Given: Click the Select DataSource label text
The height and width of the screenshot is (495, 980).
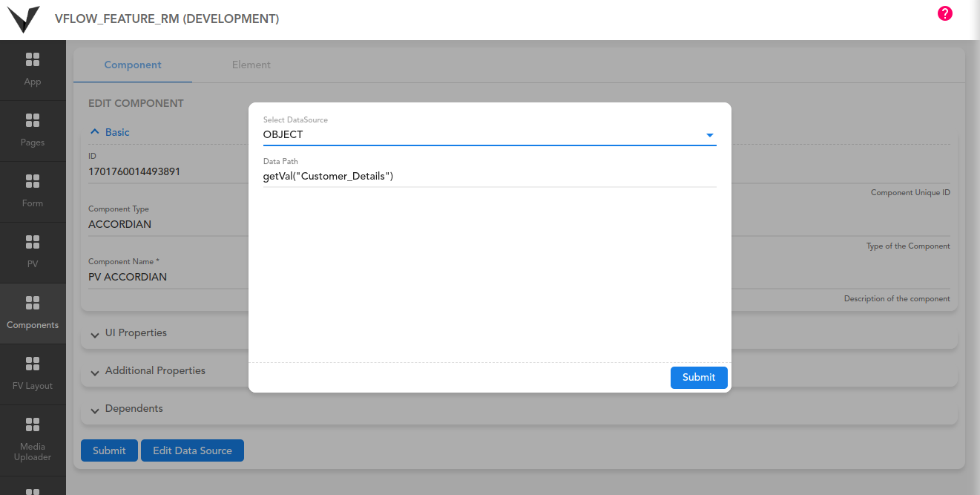Looking at the screenshot, I should point(295,119).
